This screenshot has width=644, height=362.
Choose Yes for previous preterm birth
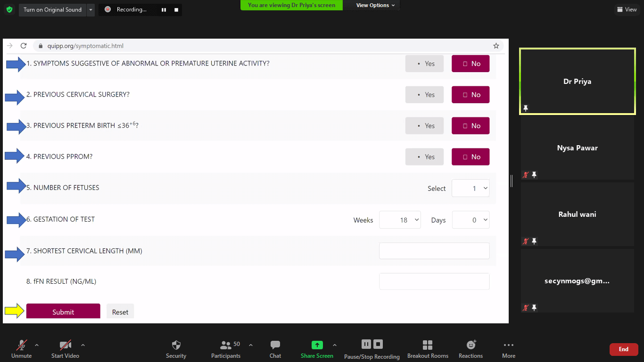click(424, 126)
